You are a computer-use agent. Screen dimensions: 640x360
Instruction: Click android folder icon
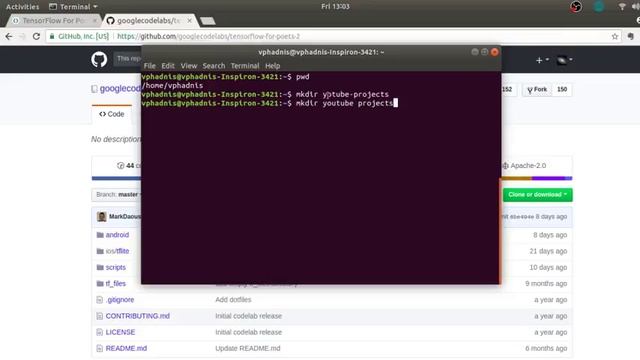click(x=100, y=235)
